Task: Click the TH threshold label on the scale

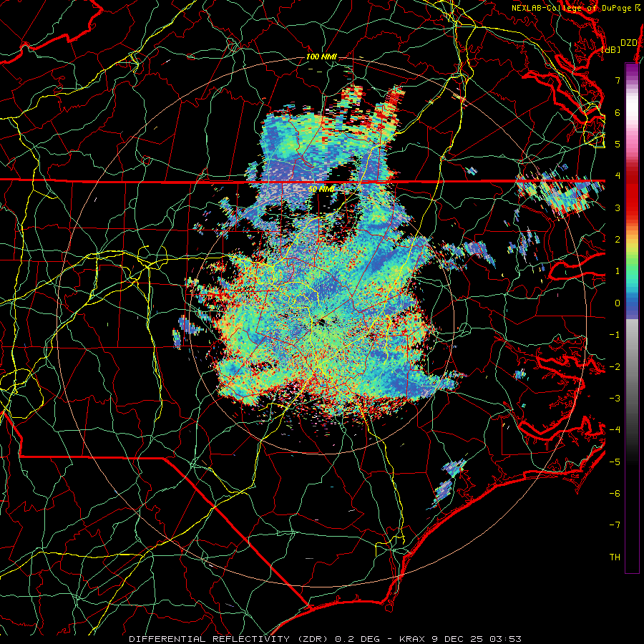Action: tap(615, 557)
